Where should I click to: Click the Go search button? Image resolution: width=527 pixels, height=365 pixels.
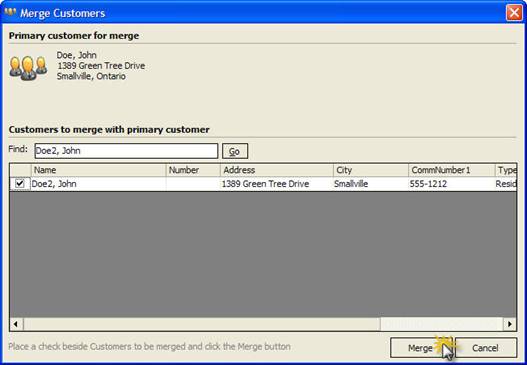235,151
